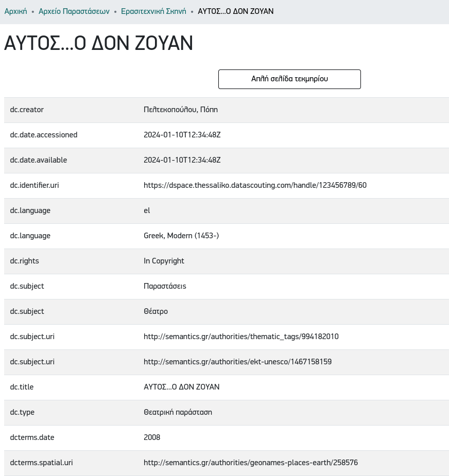Select the thematic_tags subject URI text

241,337
